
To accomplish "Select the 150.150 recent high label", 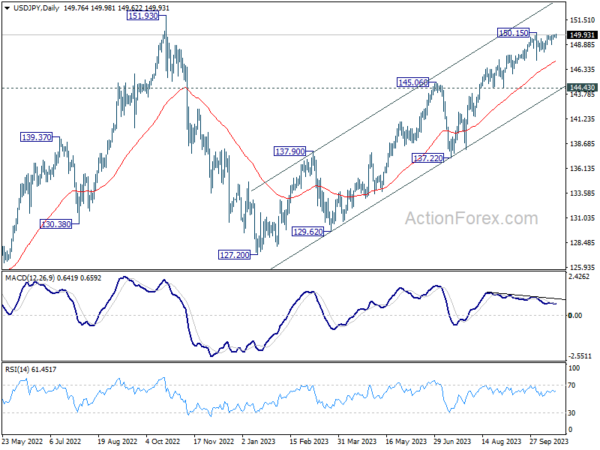I will coord(514,33).
